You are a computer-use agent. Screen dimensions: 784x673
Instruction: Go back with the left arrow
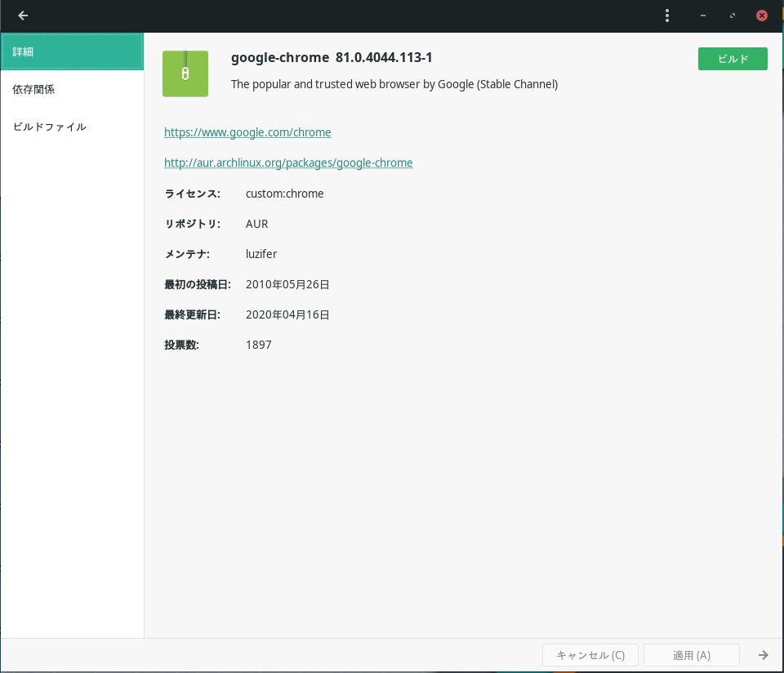(23, 16)
